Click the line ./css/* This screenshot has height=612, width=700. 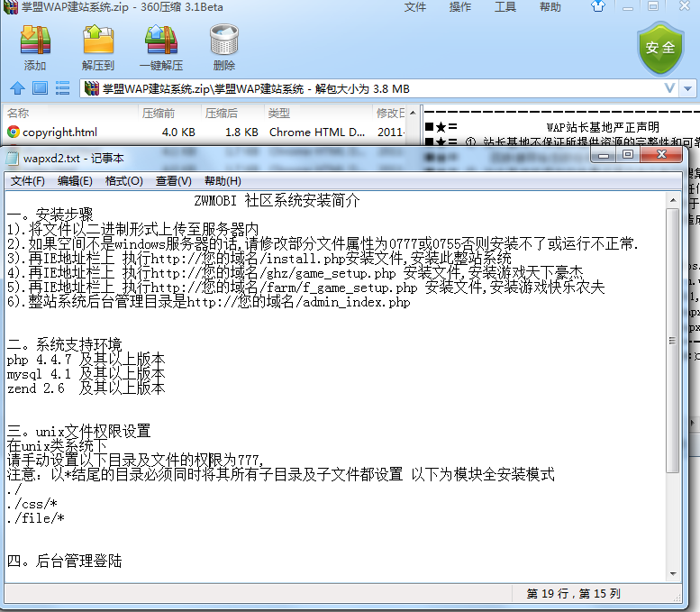(32, 504)
